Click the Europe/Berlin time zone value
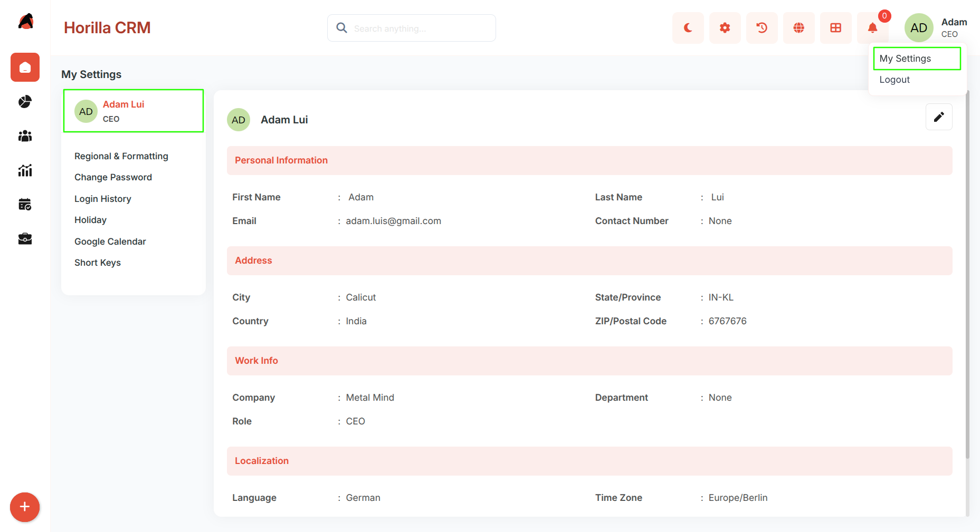Screen dimensions: 980x532 [738, 498]
